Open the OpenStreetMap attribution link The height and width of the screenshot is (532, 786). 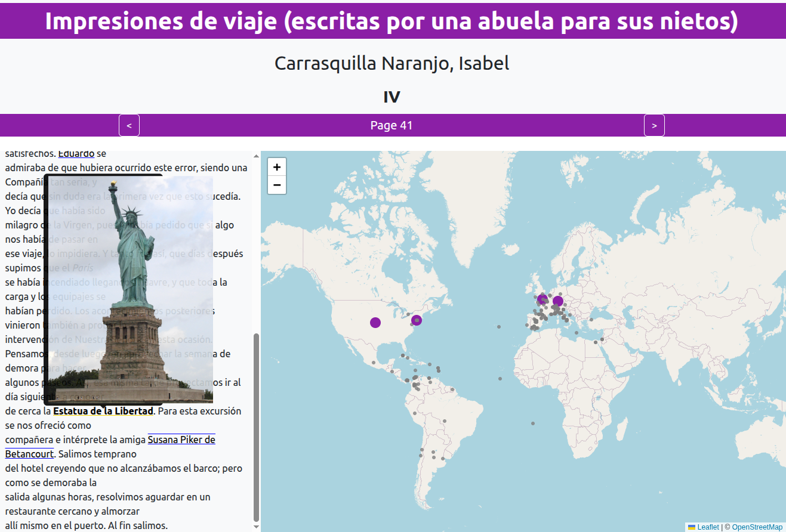coord(757,527)
